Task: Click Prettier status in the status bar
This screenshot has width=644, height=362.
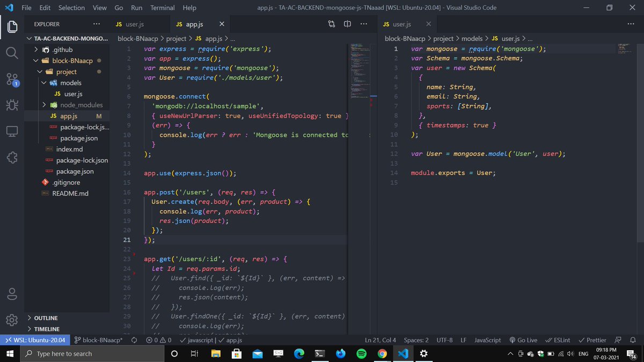Action: [x=592, y=340]
